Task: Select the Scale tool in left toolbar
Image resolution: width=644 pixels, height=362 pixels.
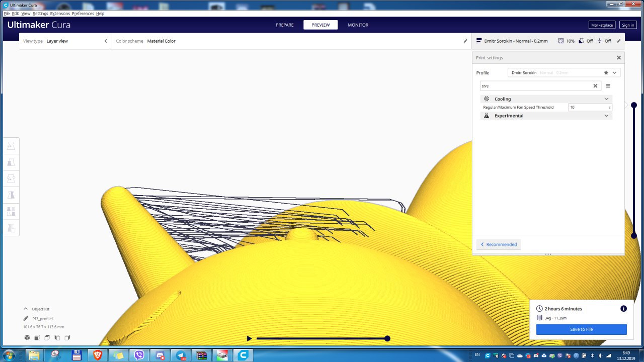Action: point(11,162)
